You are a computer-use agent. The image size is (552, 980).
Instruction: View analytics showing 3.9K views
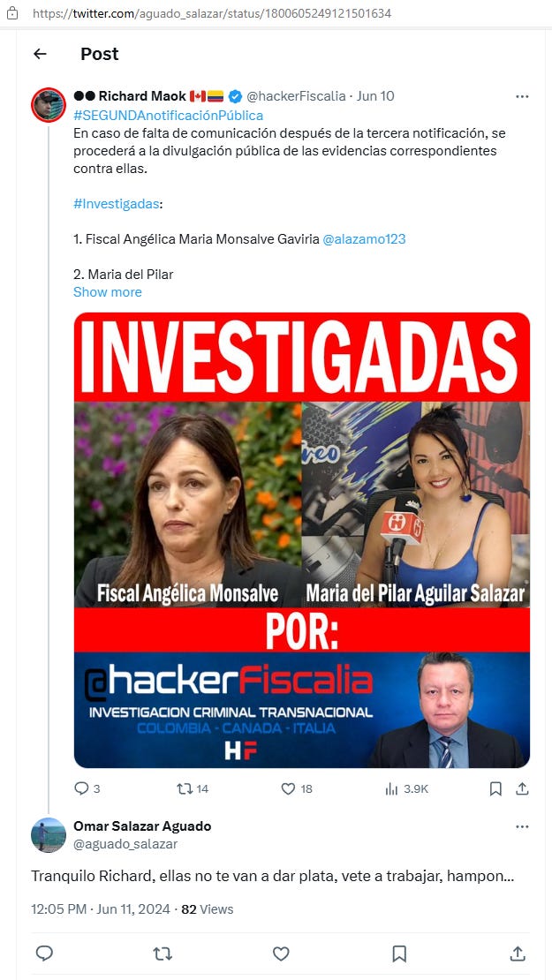click(x=406, y=788)
